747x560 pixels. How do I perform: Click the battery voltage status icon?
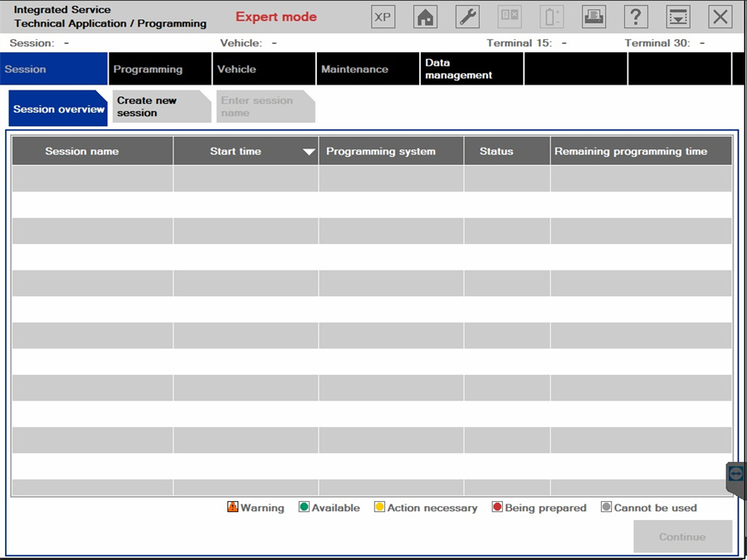coord(551,16)
